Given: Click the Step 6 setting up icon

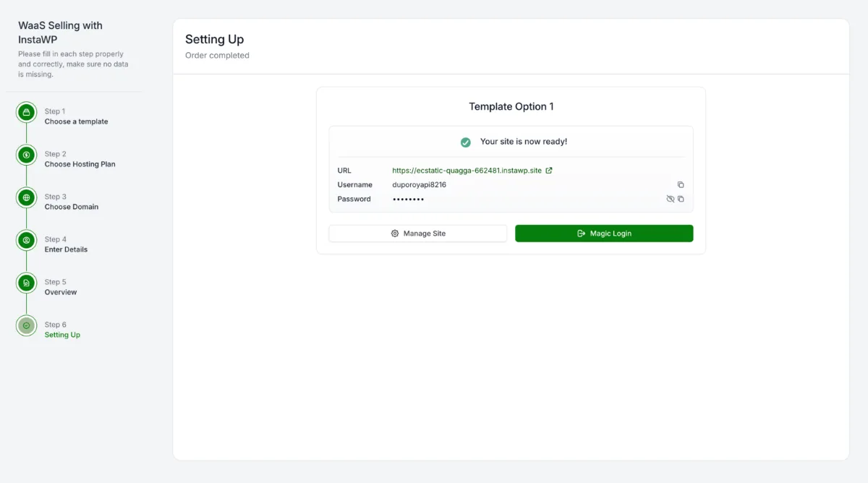Looking at the screenshot, I should click(x=26, y=325).
